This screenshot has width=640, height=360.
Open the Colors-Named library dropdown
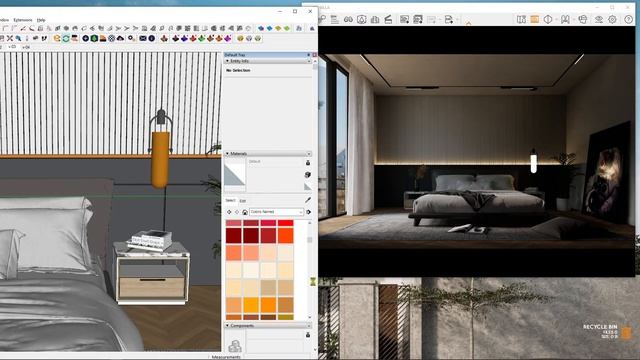pos(276,212)
